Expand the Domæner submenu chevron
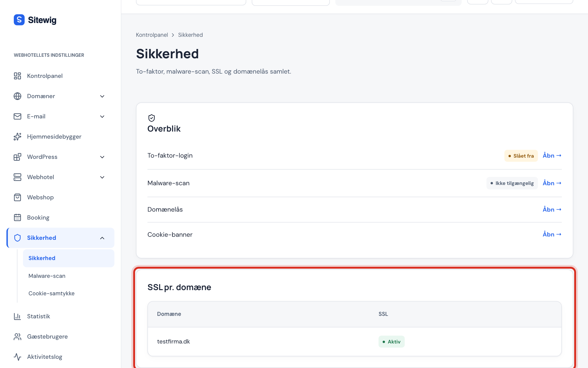The height and width of the screenshot is (368, 588). (102, 96)
